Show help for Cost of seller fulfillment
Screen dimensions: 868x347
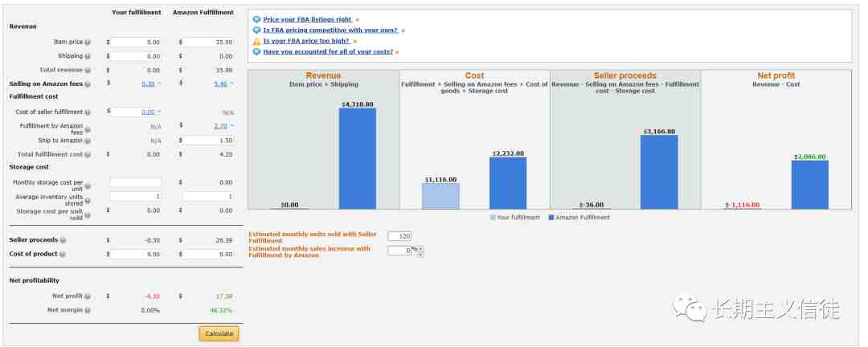tap(88, 112)
